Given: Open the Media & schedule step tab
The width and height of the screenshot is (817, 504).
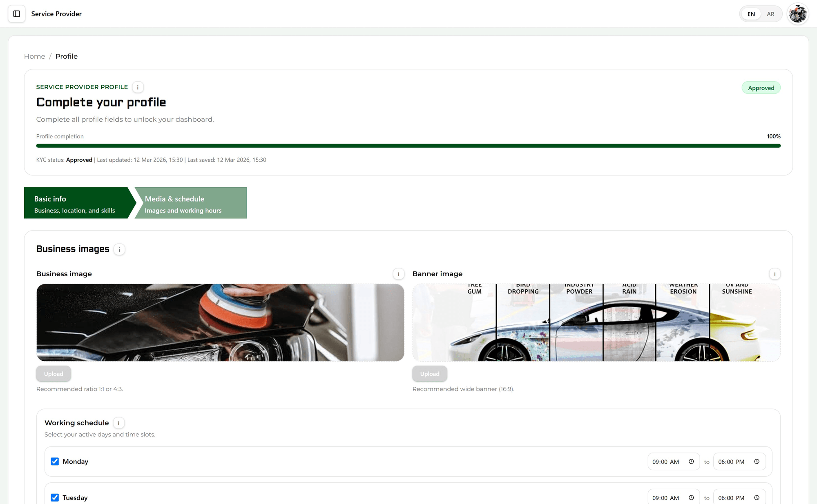Looking at the screenshot, I should pos(191,203).
